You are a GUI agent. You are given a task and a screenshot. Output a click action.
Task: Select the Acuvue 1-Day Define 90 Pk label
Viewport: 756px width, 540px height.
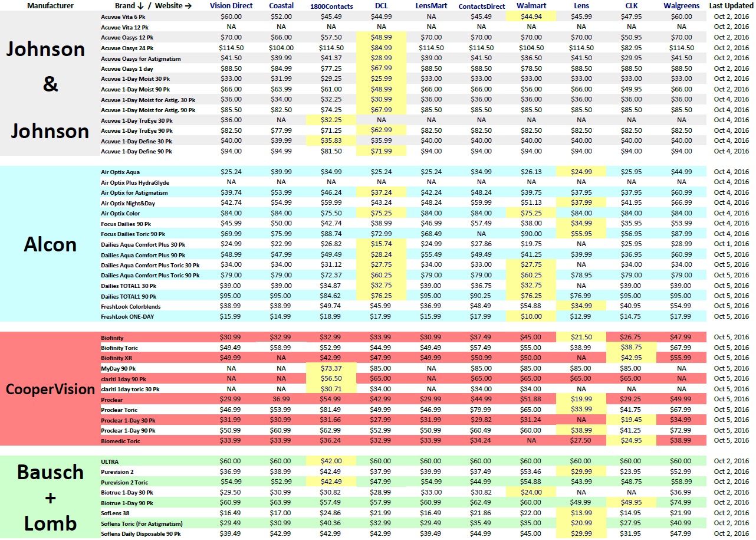pos(136,152)
